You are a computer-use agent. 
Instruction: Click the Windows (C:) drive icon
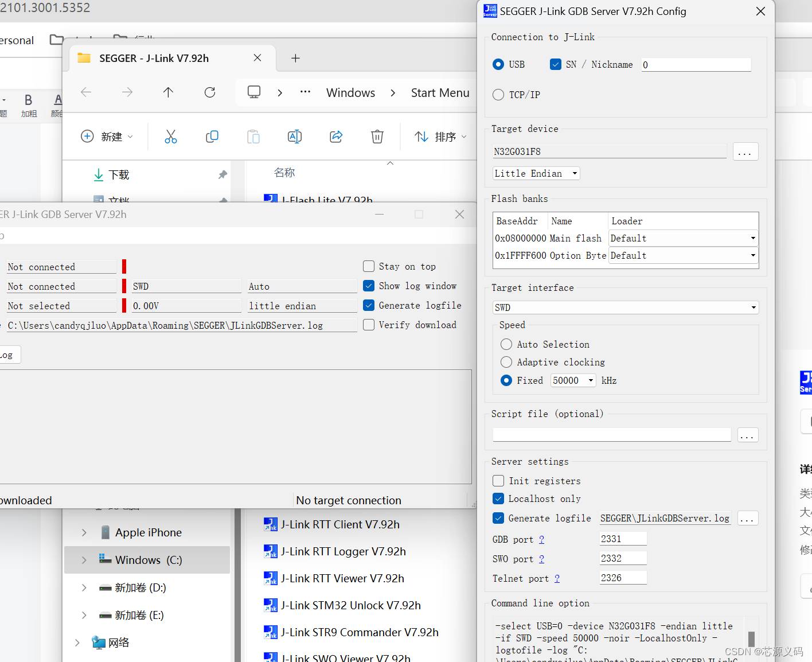coord(105,559)
